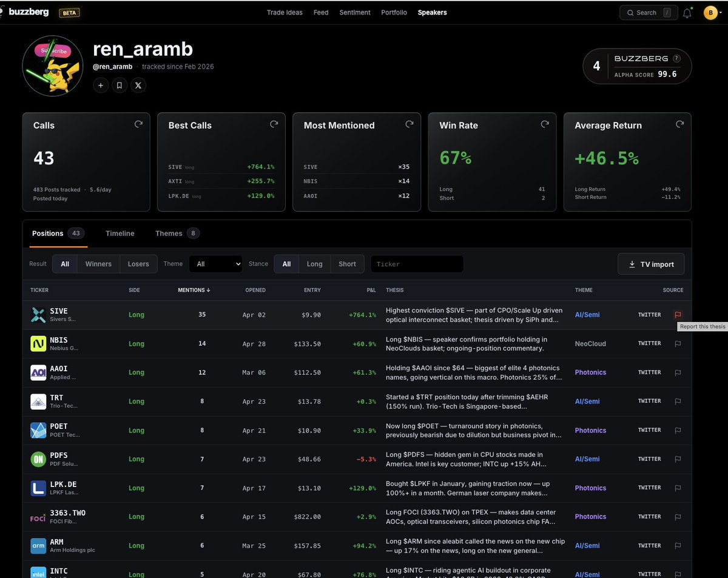Select the All stance filter
This screenshot has width=728, height=578.
point(286,264)
